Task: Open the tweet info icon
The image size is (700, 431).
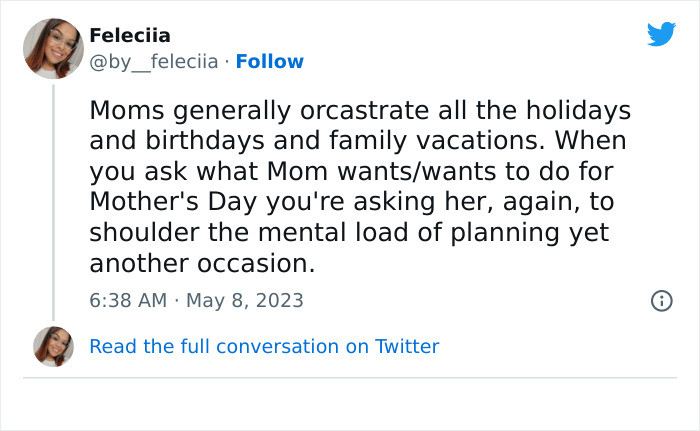Action: 661,300
